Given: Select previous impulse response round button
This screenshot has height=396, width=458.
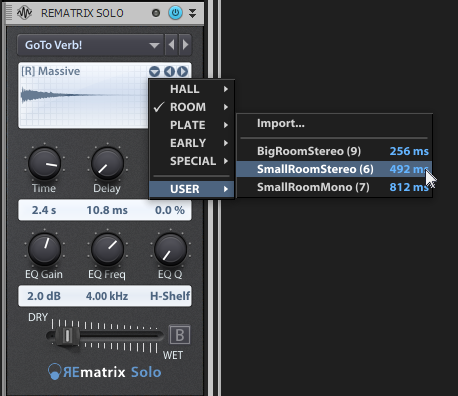Looking at the screenshot, I should [169, 71].
